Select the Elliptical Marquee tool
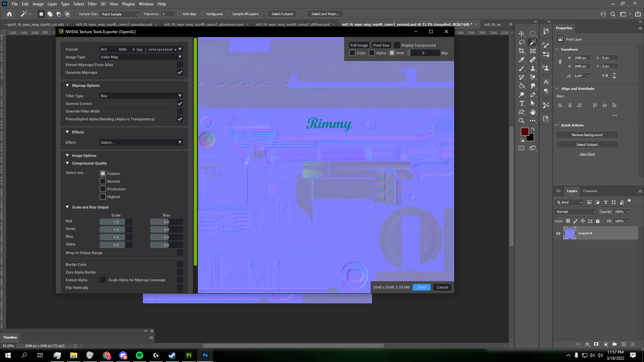Viewport: 644px width, 362px height. tap(533, 34)
